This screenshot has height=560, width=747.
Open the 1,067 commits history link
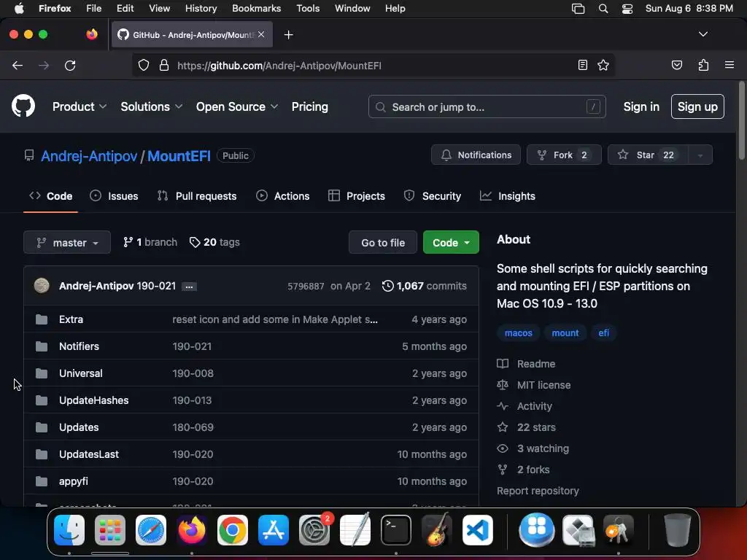425,286
